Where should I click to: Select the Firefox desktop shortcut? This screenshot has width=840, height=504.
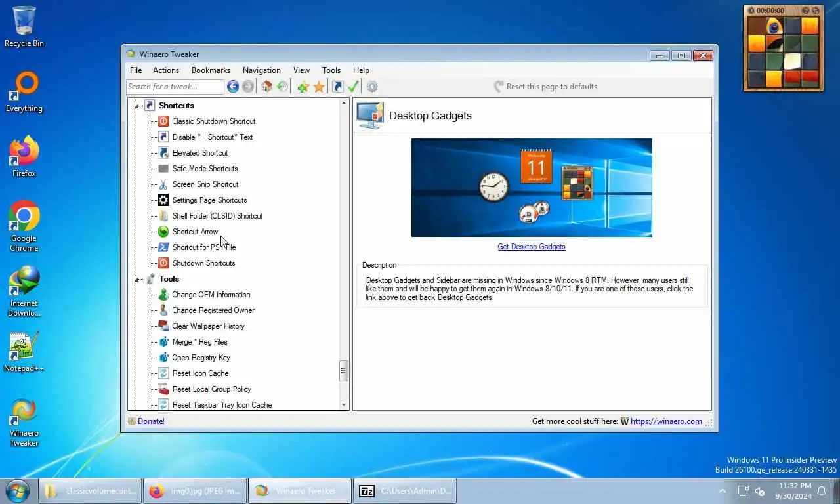coord(24,157)
